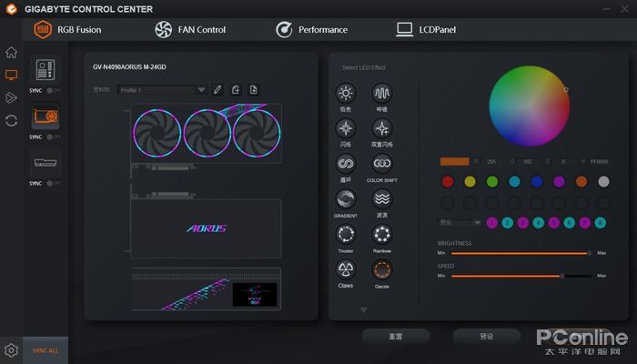This screenshot has height=364, width=637.
Task: Pick a color on the color wheel
Action: coord(529,106)
